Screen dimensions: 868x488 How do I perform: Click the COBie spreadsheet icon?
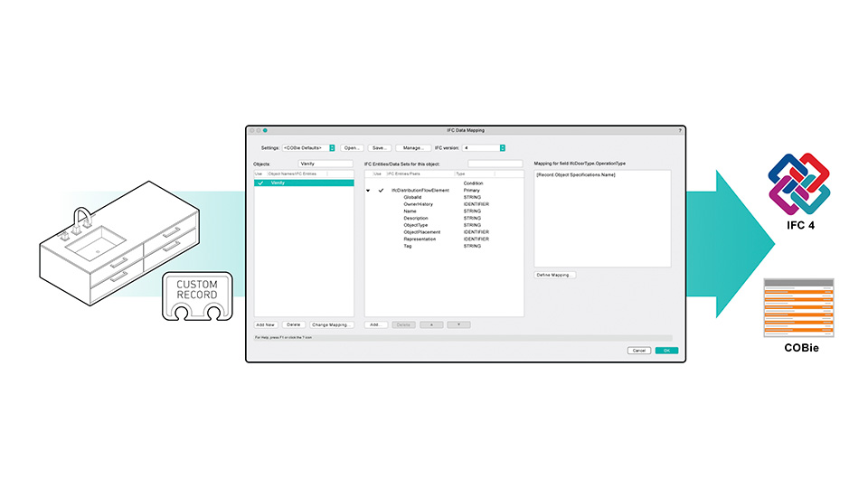tap(798, 307)
